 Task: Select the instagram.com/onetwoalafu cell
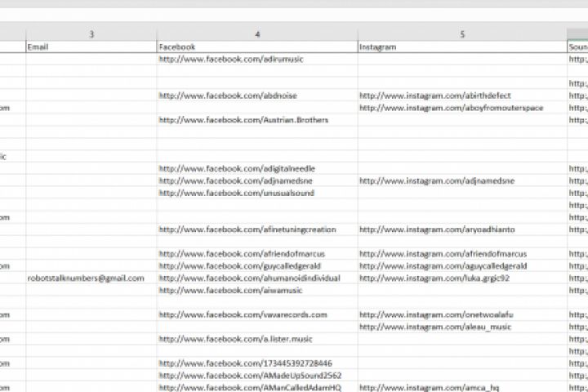click(x=462, y=314)
